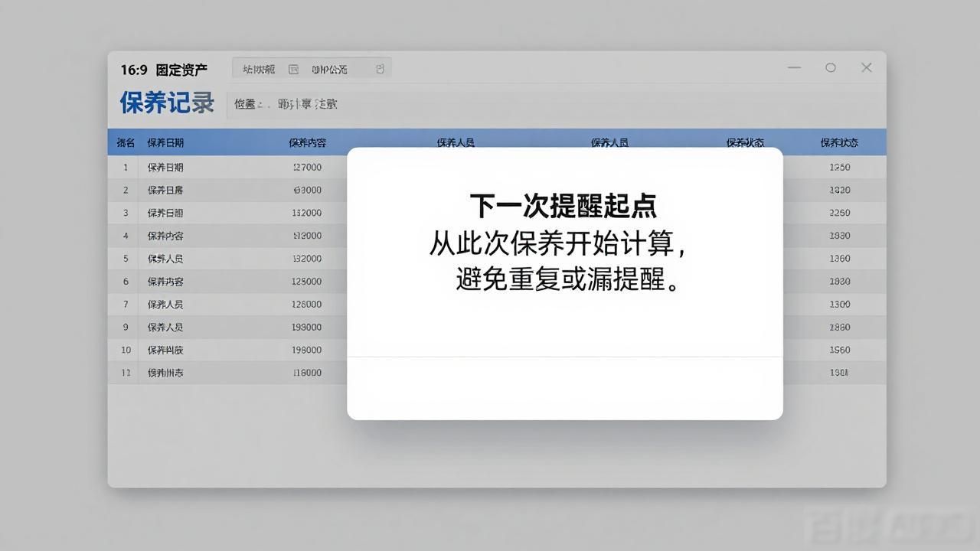Click the value 1300 in the last column
Screen dimensions: 980x551
click(840, 305)
